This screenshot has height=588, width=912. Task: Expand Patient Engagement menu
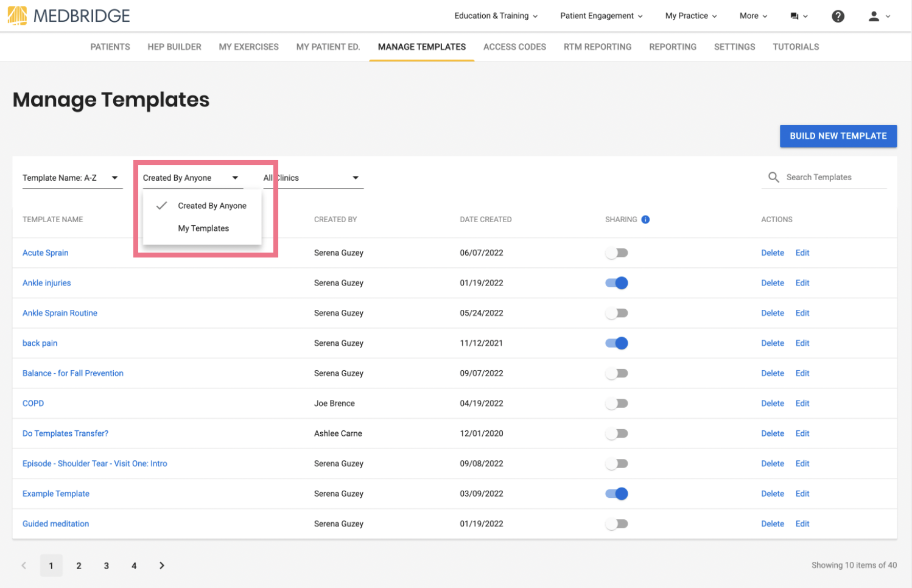click(602, 16)
